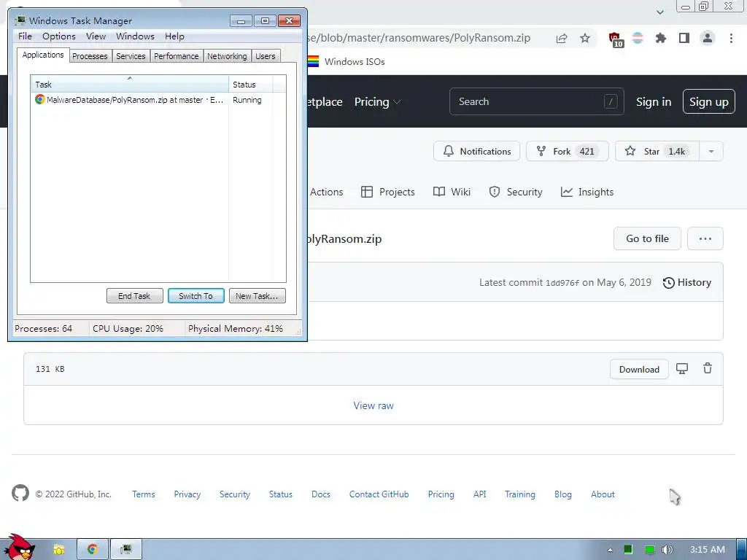The image size is (747, 560).
Task: Open the striped circle extension icon
Action: (638, 38)
